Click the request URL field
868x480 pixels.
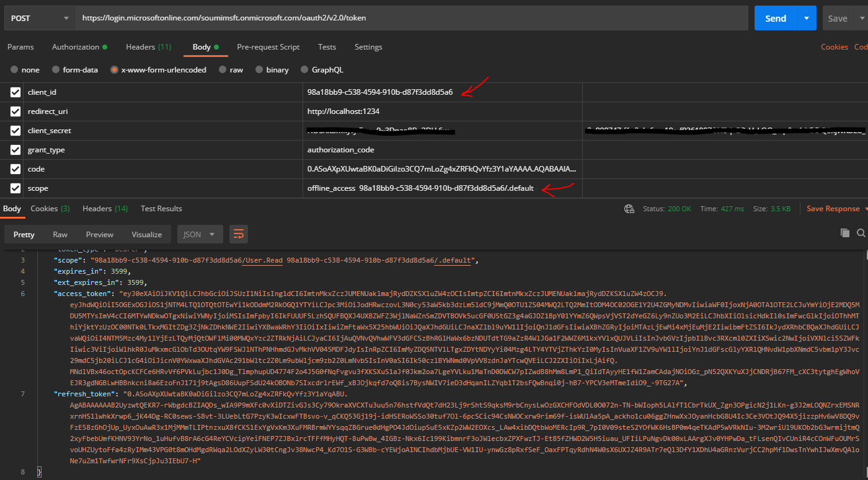[x=412, y=18]
